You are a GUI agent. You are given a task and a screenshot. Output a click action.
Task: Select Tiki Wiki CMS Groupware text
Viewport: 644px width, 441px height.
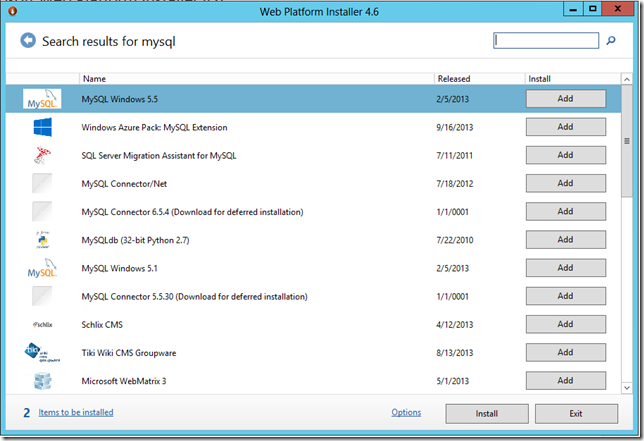coord(129,353)
